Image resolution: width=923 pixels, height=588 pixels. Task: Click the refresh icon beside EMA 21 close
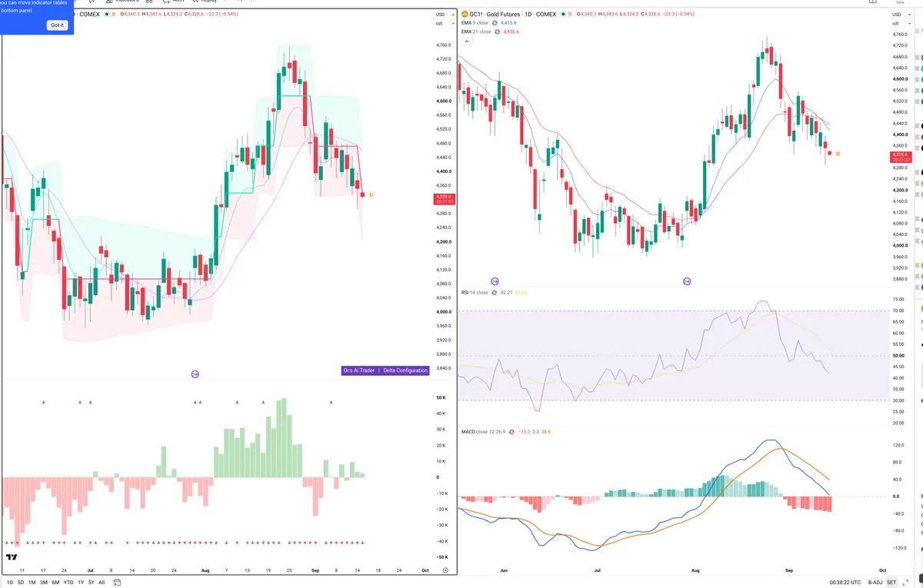pyautogui.click(x=497, y=32)
